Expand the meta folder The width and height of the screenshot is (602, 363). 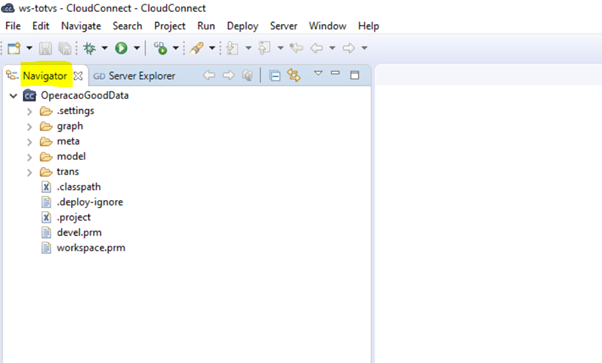coord(29,142)
